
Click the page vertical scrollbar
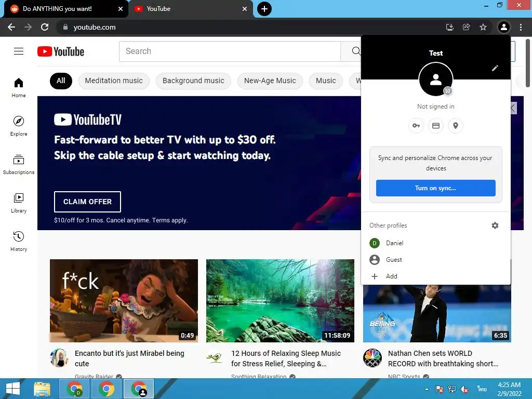[528, 63]
